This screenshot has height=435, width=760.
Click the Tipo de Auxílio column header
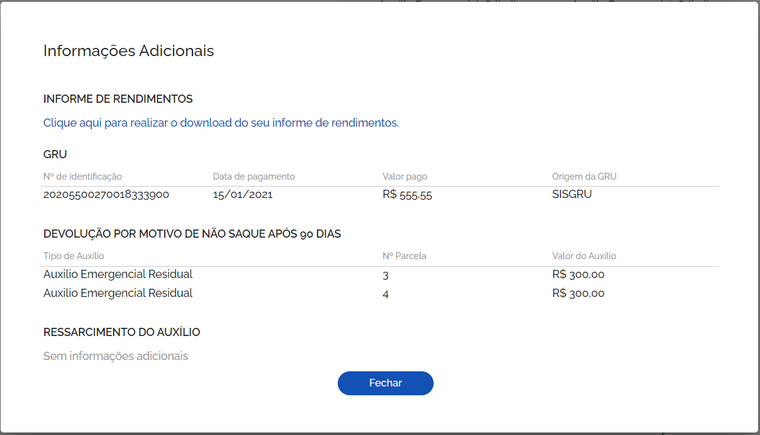coord(74,256)
